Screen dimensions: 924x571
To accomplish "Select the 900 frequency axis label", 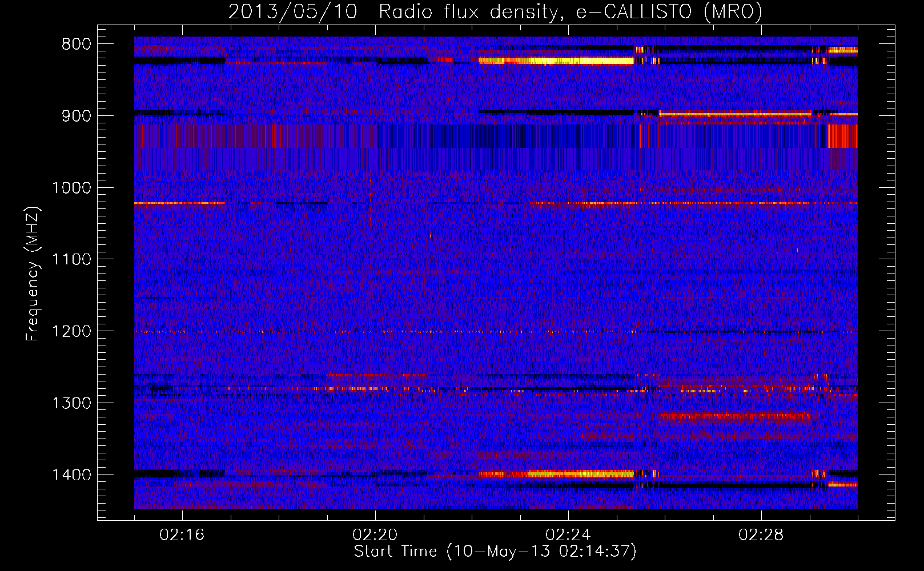I will [x=77, y=116].
